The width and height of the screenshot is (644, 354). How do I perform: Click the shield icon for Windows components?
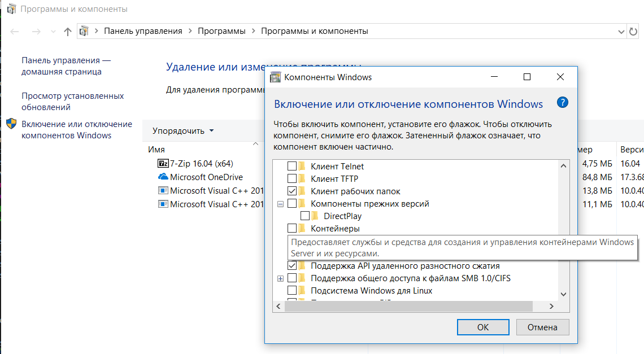pos(11,124)
